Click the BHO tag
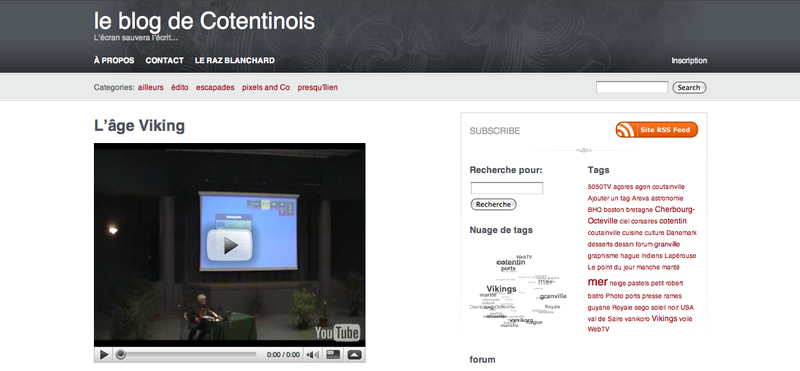 (x=594, y=210)
